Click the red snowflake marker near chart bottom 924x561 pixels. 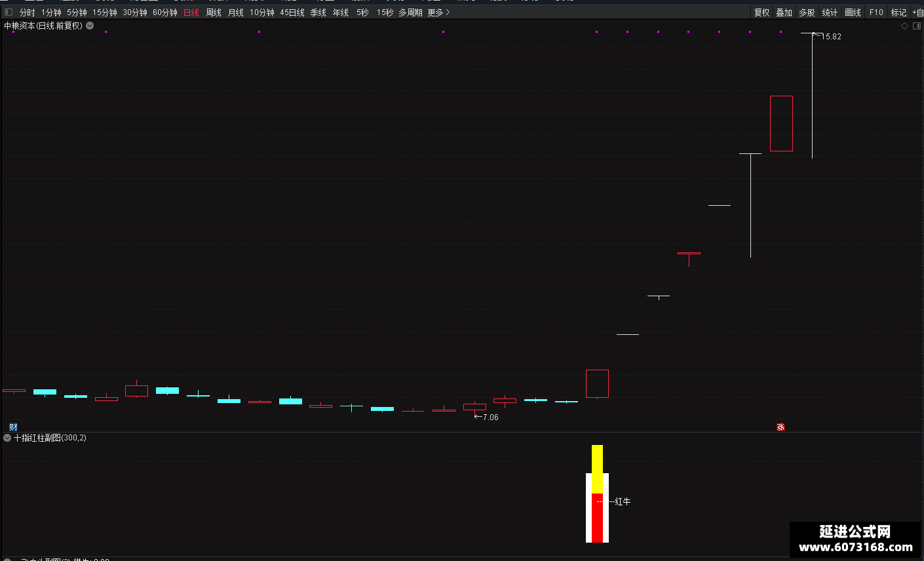point(780,427)
